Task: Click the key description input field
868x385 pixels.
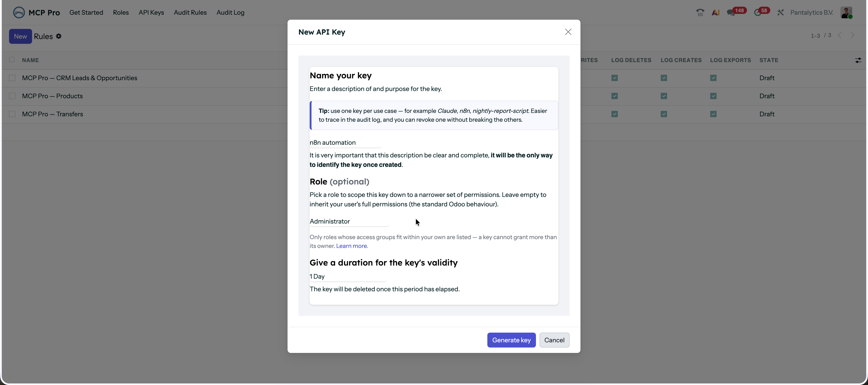Action: coord(345,143)
